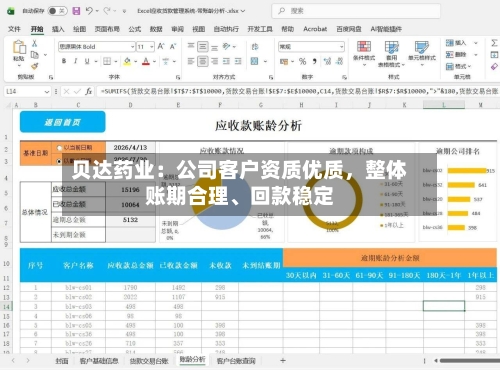Select the Format Painter brush icon

coord(35,66)
